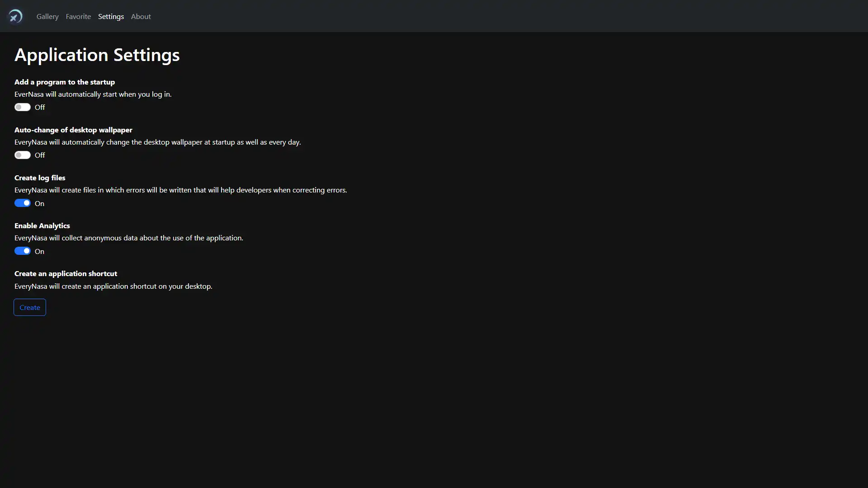Expand the Application Settings section header
The image size is (868, 488).
tap(97, 54)
